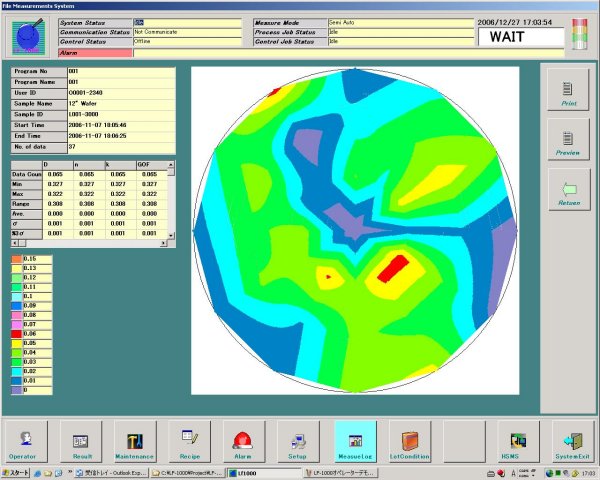
Task: Click the signal tower status light icon
Action: click(579, 34)
